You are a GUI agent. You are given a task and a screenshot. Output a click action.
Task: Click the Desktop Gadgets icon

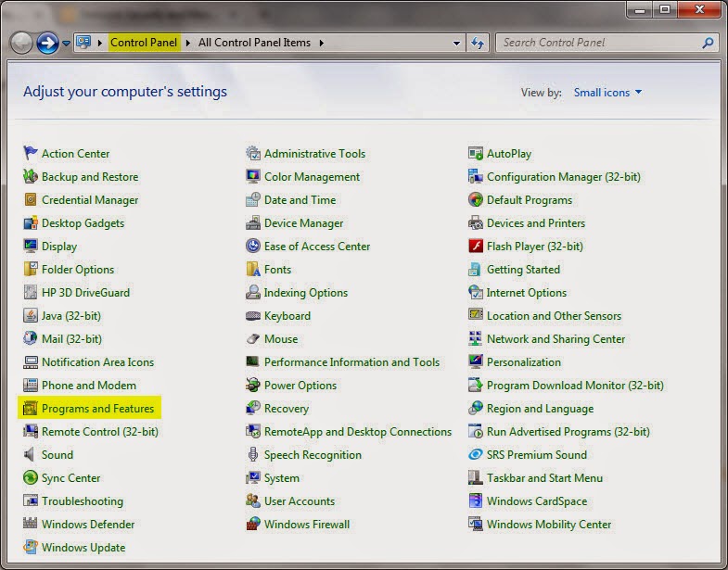[x=31, y=222]
